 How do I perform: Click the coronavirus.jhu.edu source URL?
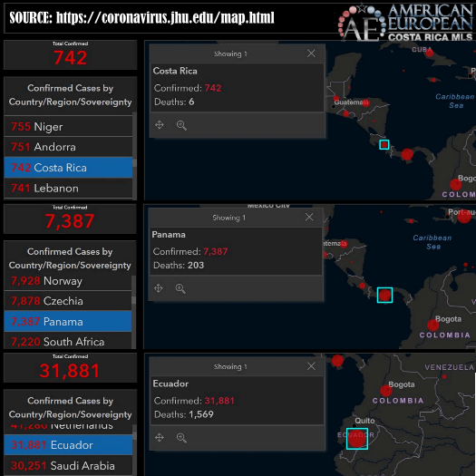coord(165,17)
